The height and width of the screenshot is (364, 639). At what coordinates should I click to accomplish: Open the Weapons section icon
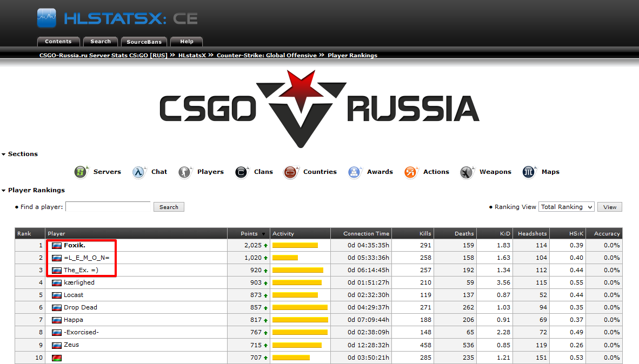point(467,172)
